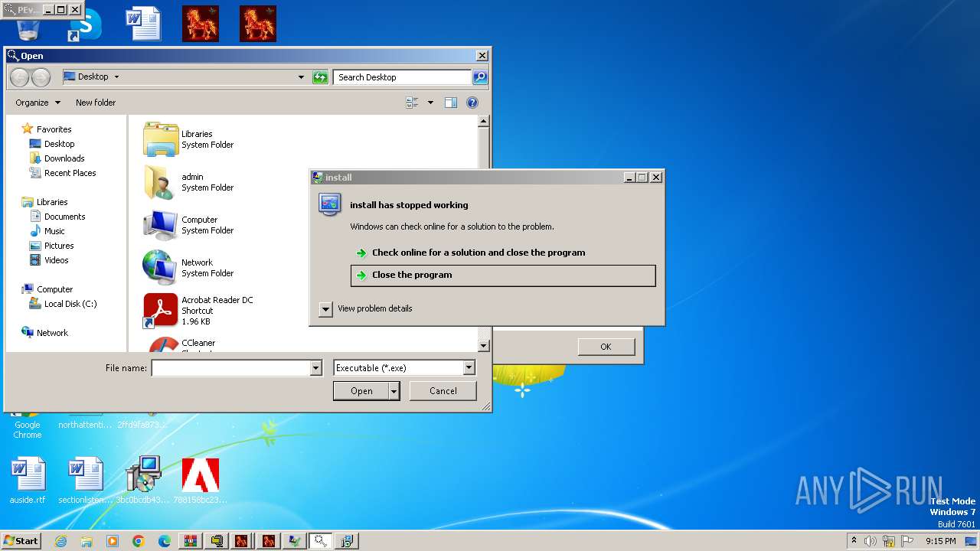Select the Network system folder icon
Viewport: 980px width, 551px height.
161,268
